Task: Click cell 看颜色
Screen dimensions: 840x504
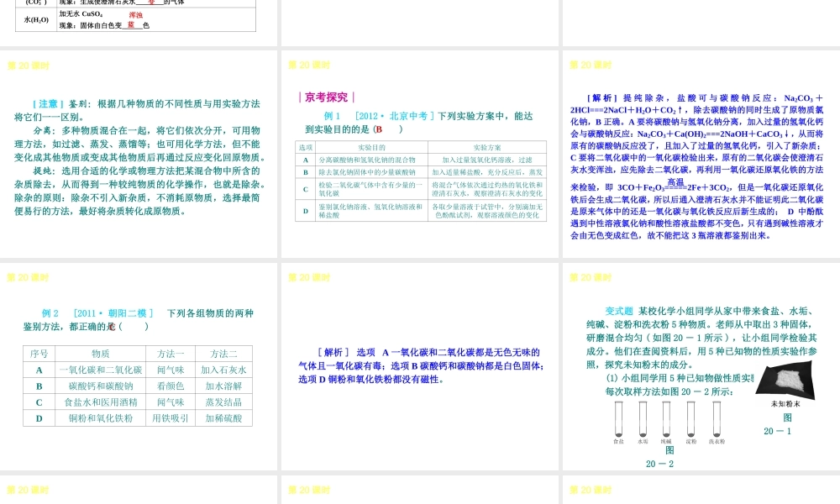Action: coord(171,386)
